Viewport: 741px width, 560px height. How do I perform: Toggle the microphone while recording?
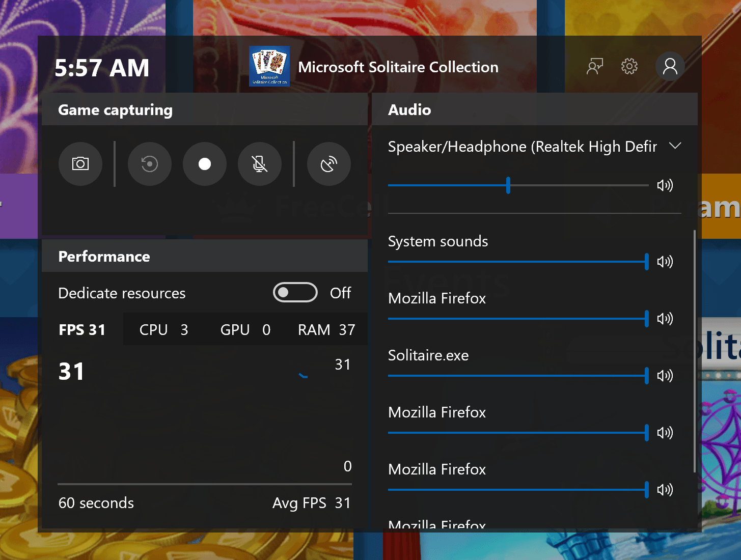[x=260, y=164]
